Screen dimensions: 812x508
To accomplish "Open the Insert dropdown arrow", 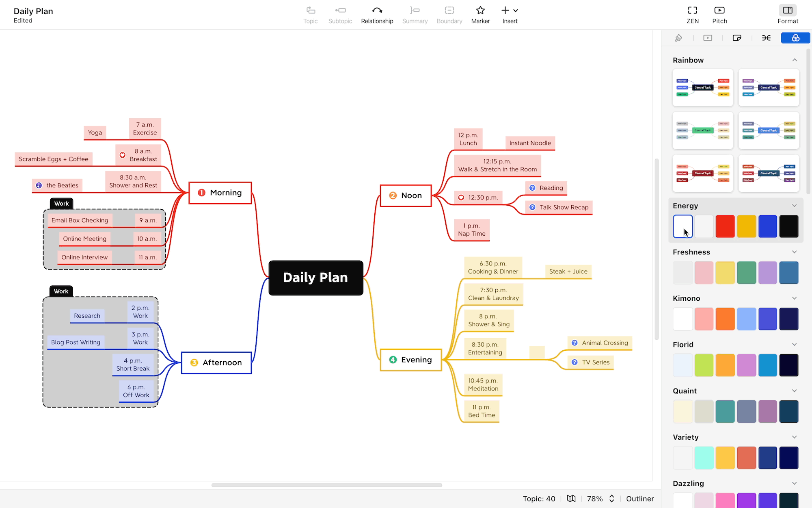I will tap(516, 11).
